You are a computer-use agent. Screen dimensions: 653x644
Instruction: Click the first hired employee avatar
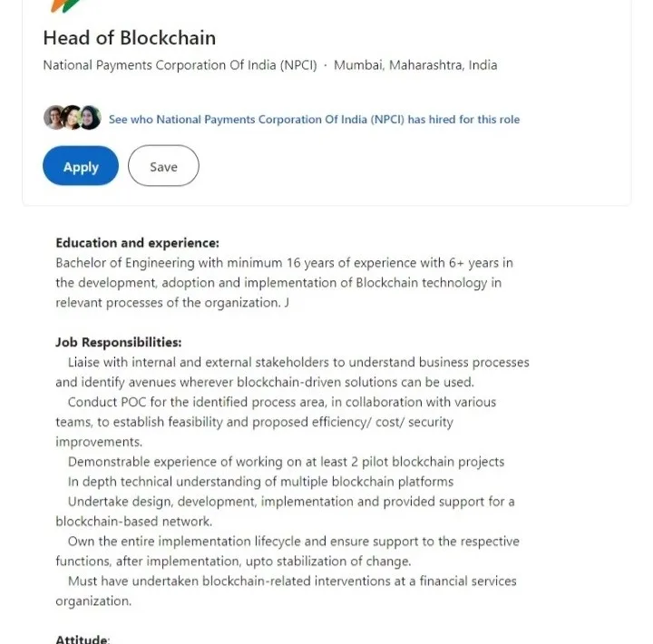[54, 118]
